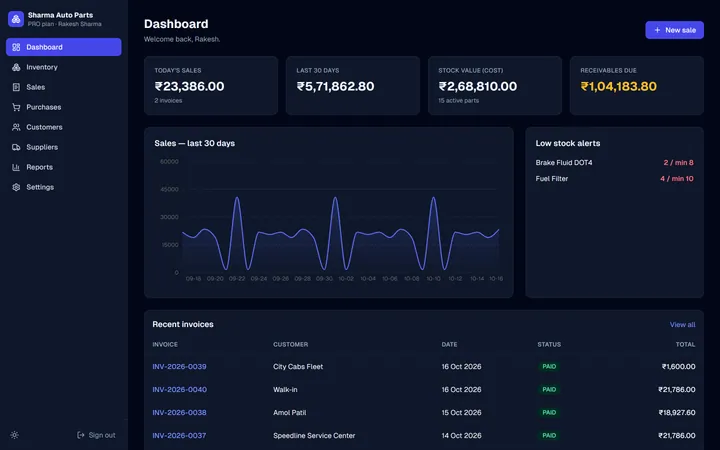
Task: Click the Sharma Auto Parts logo icon
Action: click(x=16, y=19)
